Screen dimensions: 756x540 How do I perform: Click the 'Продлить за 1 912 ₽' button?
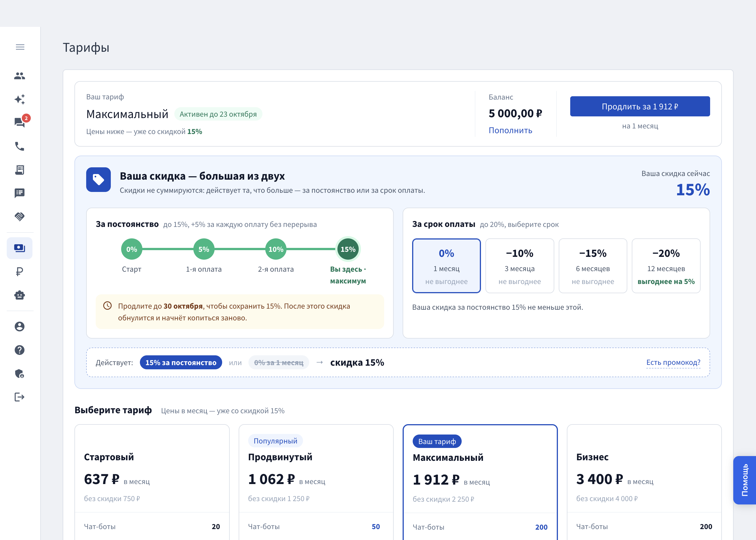coord(640,106)
